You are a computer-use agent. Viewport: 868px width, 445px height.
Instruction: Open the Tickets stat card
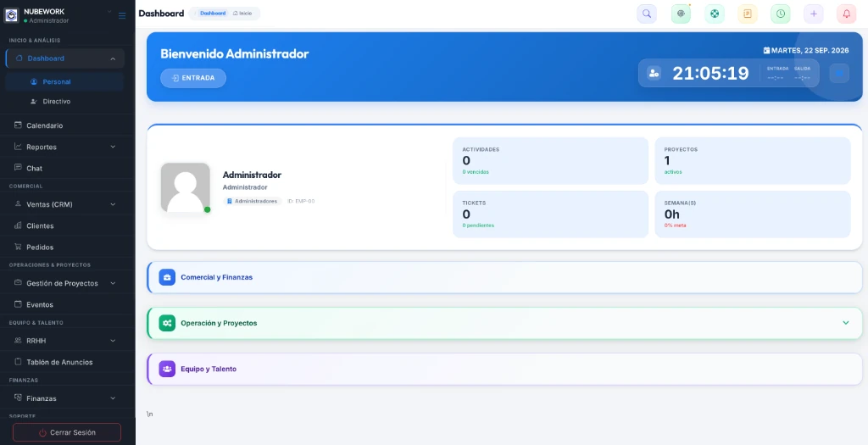550,214
